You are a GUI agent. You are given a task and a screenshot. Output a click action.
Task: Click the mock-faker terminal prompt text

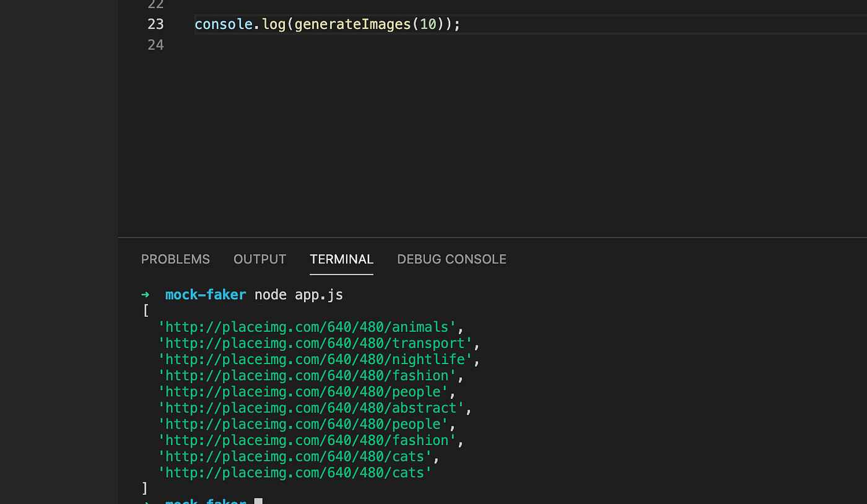(205, 294)
